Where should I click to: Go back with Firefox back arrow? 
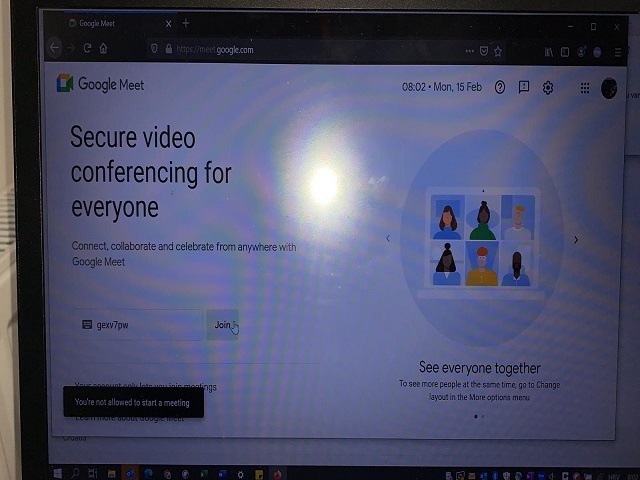pyautogui.click(x=54, y=48)
